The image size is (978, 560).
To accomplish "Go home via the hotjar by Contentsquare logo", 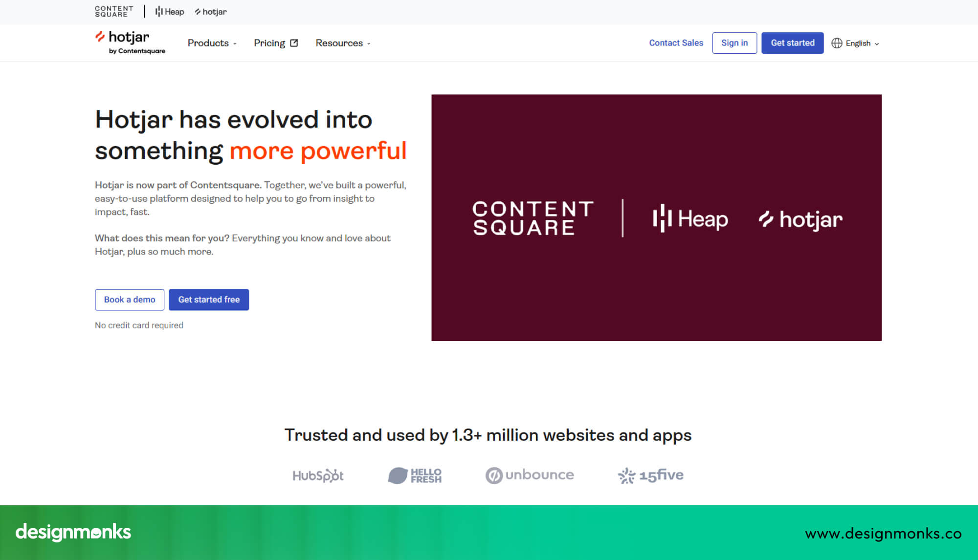I will pos(130,43).
